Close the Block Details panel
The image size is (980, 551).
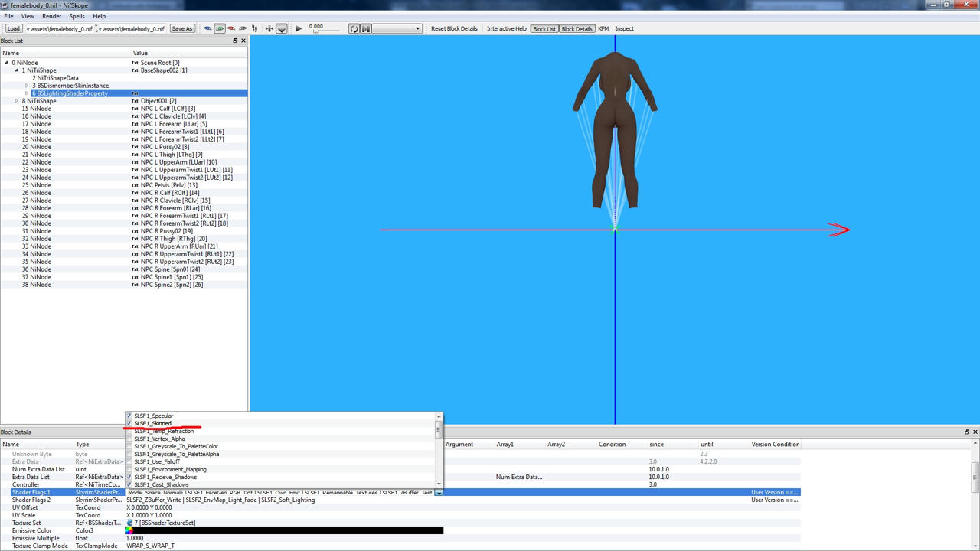point(975,432)
